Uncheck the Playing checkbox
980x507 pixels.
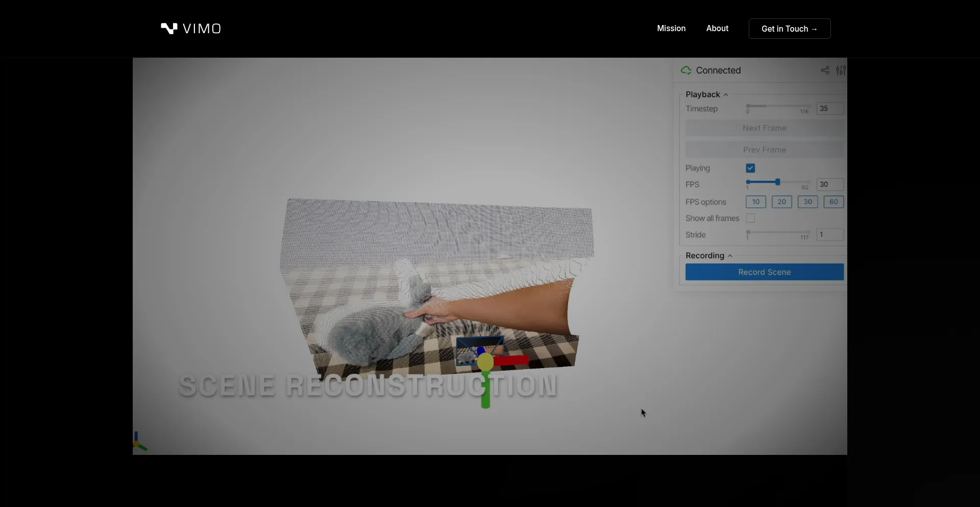coord(750,168)
